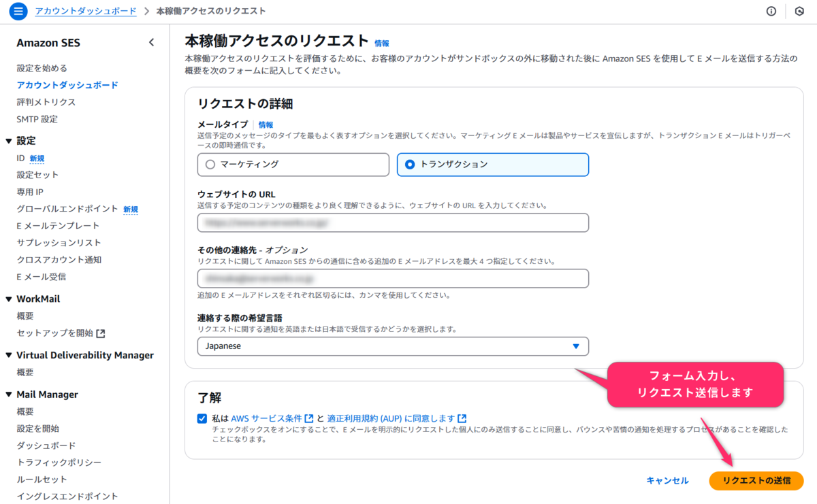Open 概要 under WorkMail
The height and width of the screenshot is (504, 817).
(x=25, y=316)
